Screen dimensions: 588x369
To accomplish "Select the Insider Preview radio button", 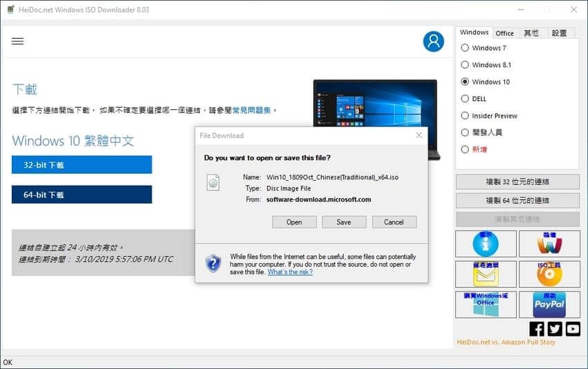I will (x=465, y=115).
